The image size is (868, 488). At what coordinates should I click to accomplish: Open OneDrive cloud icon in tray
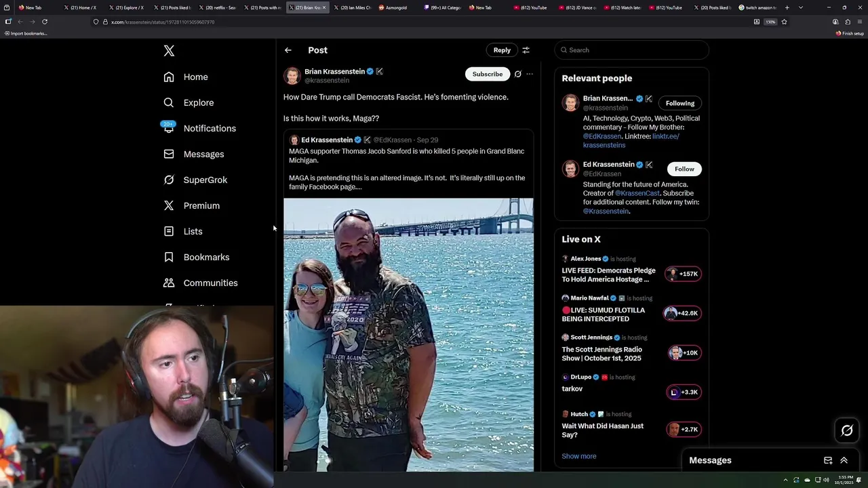[807, 480]
